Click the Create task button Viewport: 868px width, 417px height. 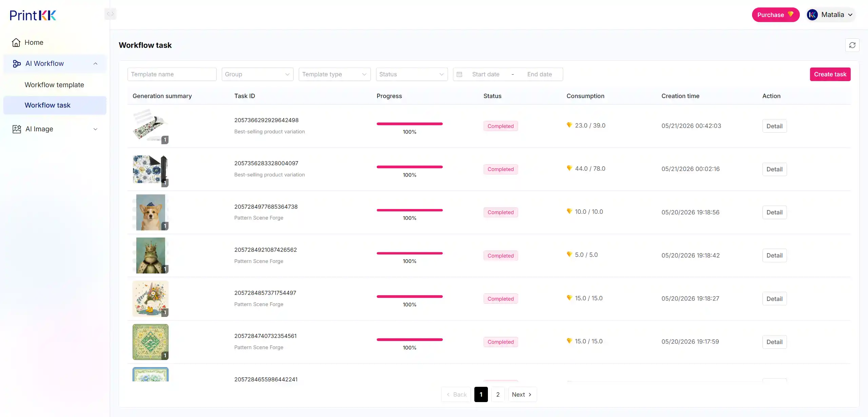pos(830,74)
